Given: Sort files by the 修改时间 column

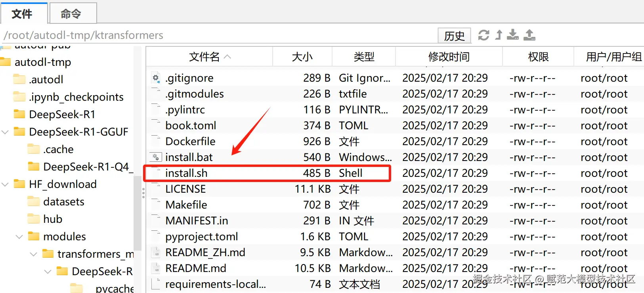Looking at the screenshot, I should click(449, 57).
